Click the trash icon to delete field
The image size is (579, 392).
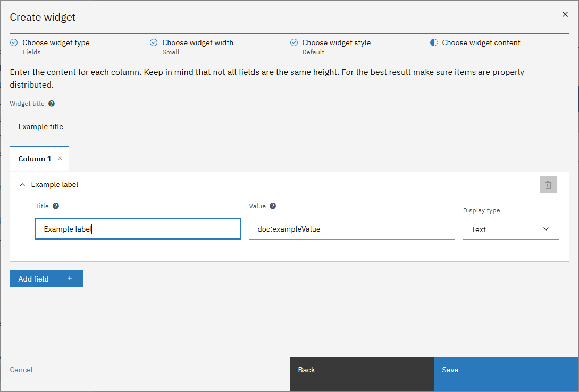pos(548,185)
